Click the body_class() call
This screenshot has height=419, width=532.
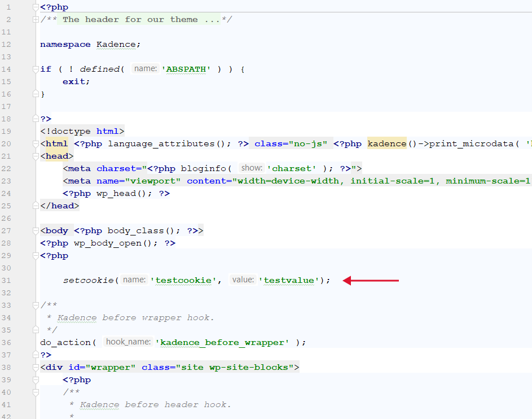click(141, 231)
